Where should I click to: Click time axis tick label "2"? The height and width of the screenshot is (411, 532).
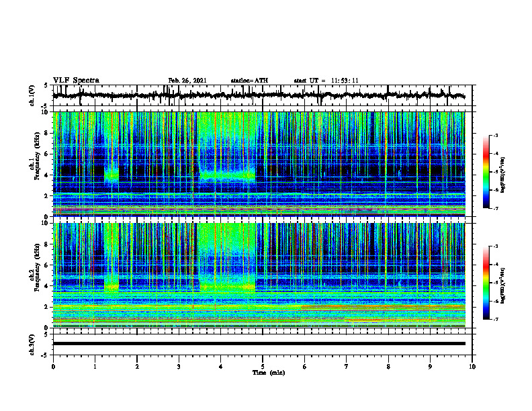pos(137,367)
